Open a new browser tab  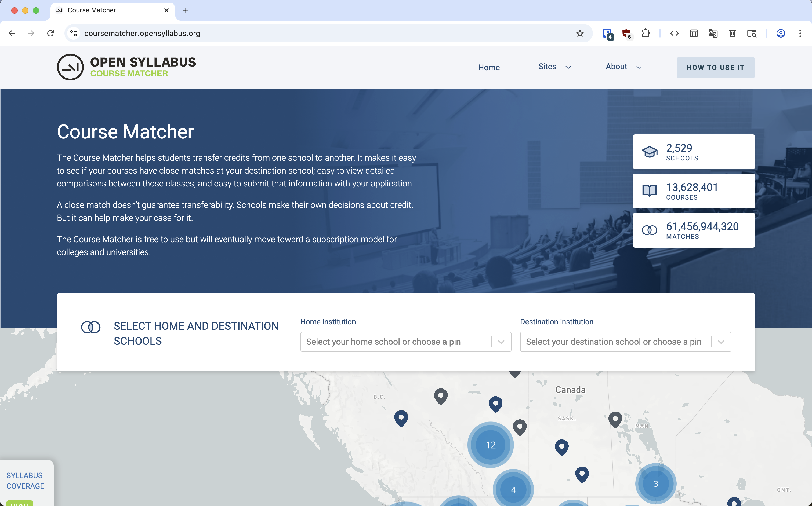coord(186,10)
